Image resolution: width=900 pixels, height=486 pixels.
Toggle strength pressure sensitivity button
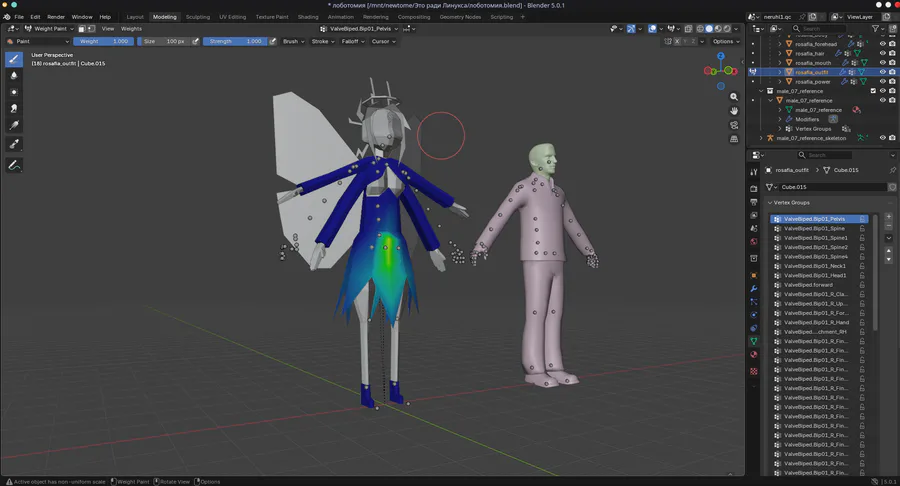[x=273, y=41]
